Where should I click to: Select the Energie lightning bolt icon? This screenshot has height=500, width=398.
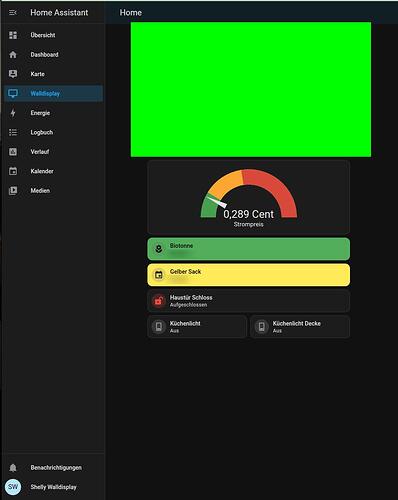click(13, 113)
